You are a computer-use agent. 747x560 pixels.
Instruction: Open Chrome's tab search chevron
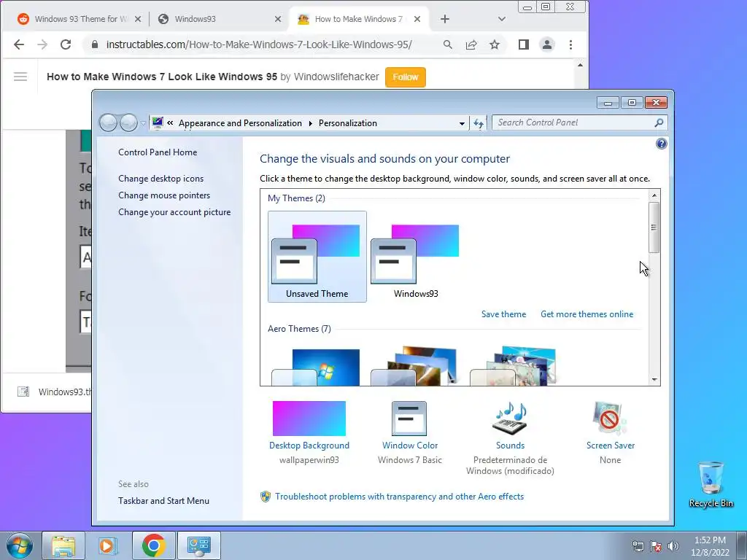click(501, 19)
